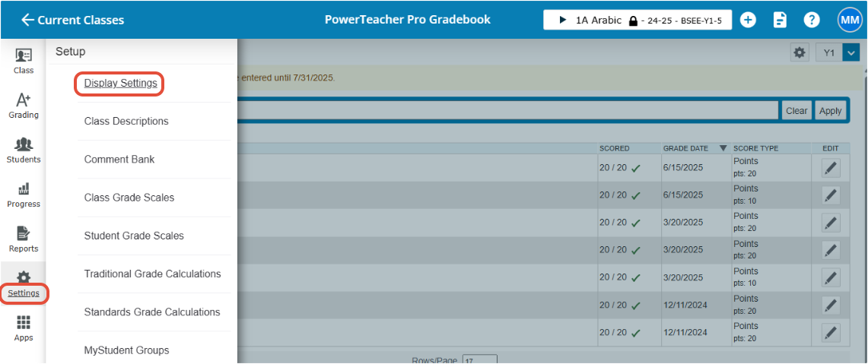Click the Apply filter button
The image size is (868, 364).
pyautogui.click(x=831, y=111)
